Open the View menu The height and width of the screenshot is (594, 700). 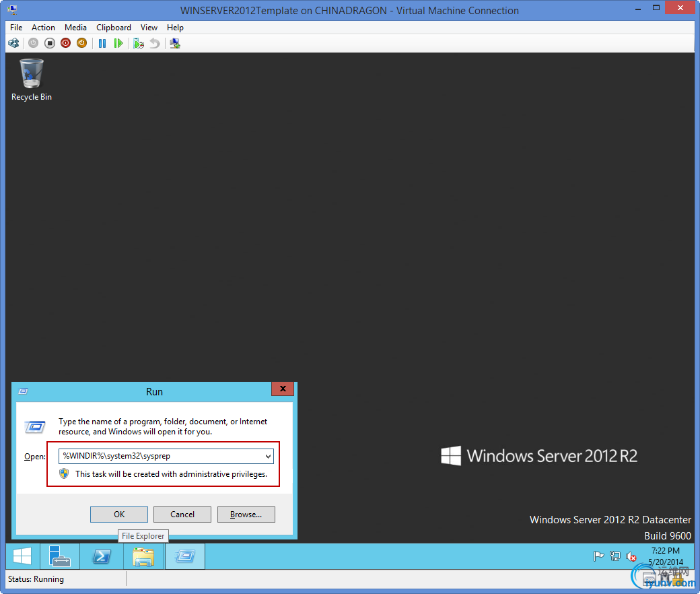coord(149,27)
